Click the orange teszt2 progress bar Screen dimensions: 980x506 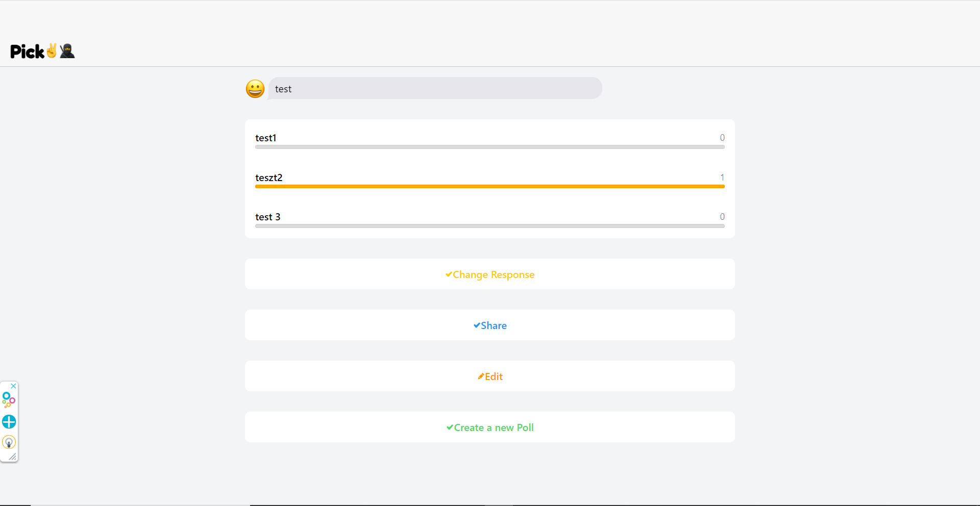(x=489, y=187)
